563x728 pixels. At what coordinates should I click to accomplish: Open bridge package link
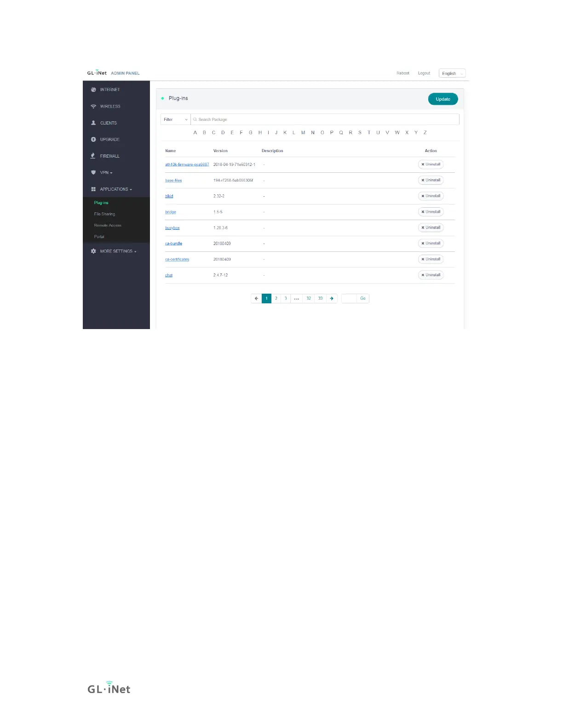click(x=171, y=212)
